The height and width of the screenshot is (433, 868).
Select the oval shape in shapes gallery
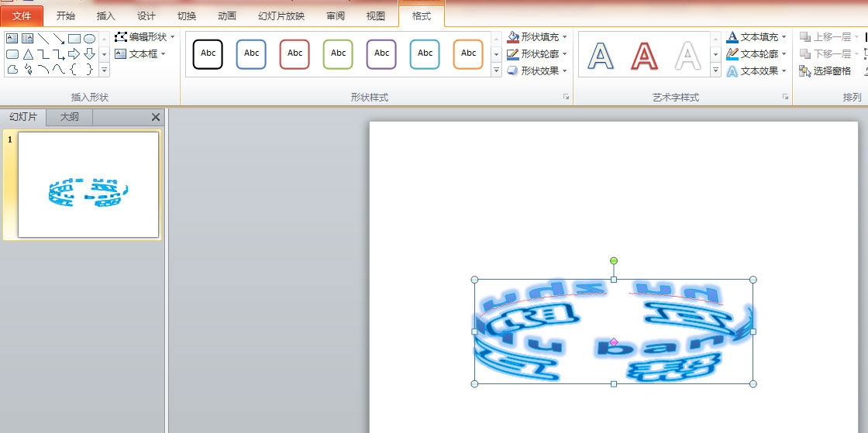pos(90,39)
